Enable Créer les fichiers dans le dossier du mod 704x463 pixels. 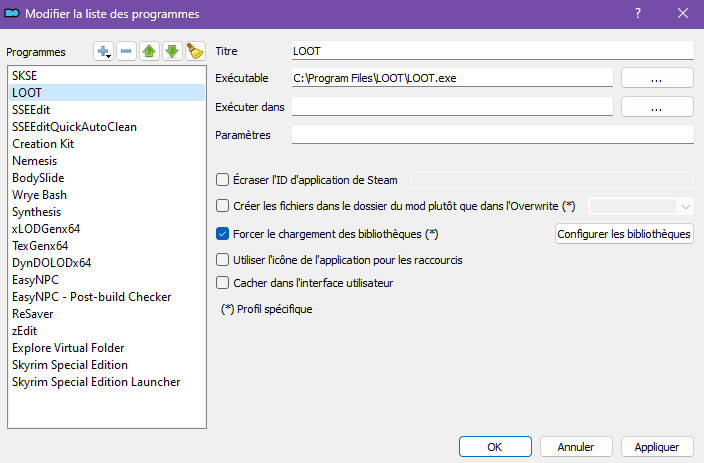(x=222, y=206)
